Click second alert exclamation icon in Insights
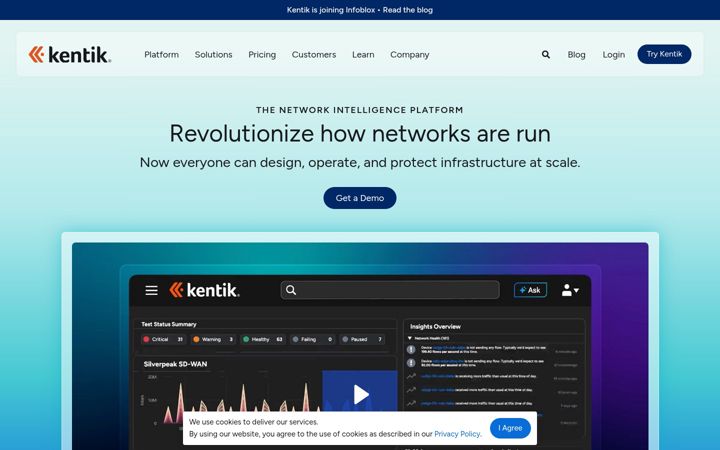The height and width of the screenshot is (450, 720). 411,363
